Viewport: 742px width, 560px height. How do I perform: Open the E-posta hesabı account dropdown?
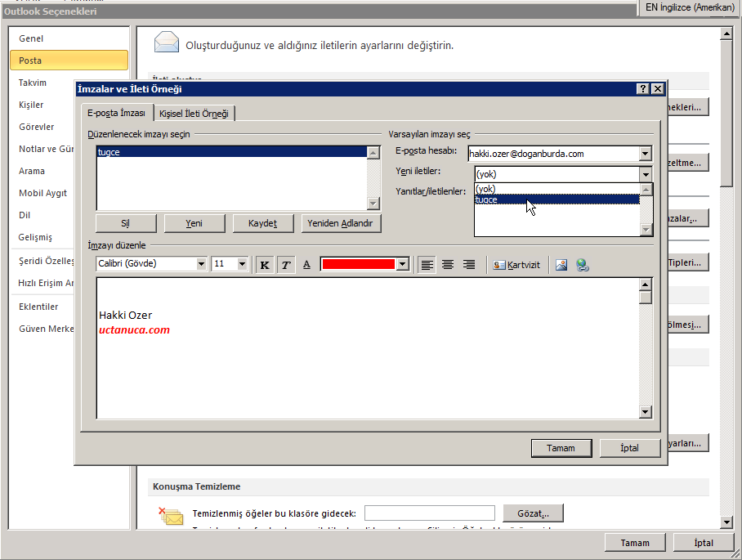point(645,154)
